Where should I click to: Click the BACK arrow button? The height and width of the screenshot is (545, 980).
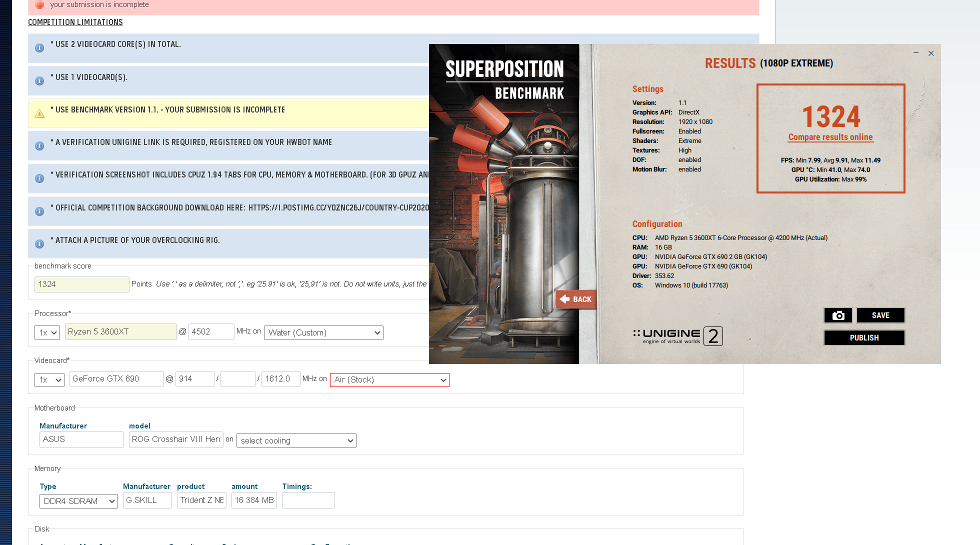[x=576, y=299]
